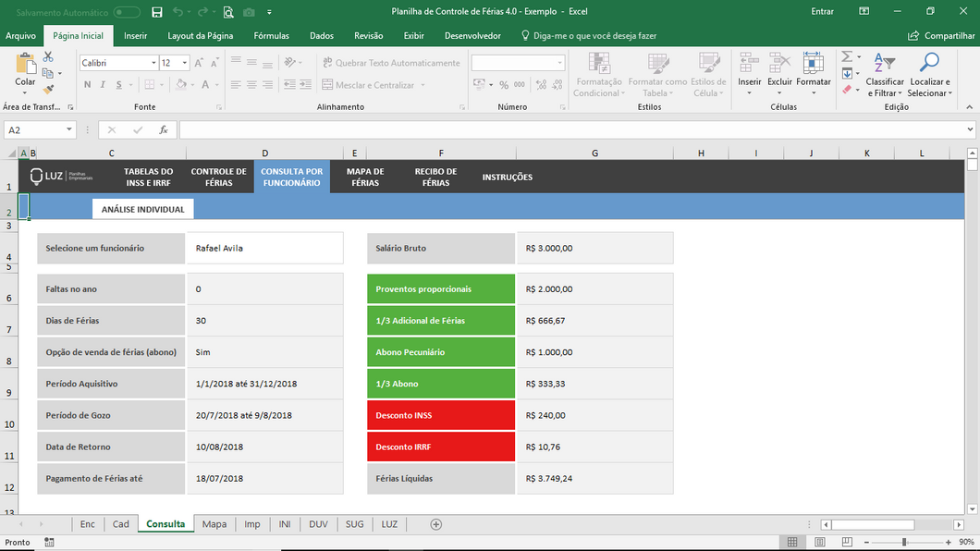Increase font size with larger A icon
980x551 pixels.
pos(199,63)
